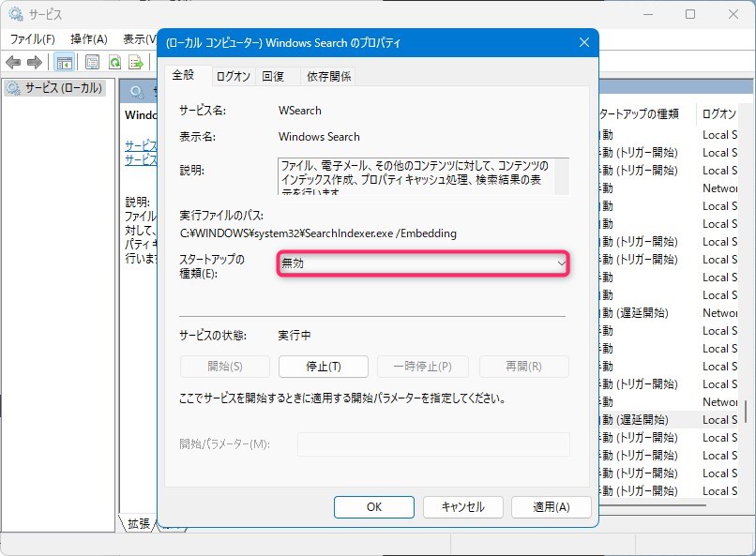Open the ファイル(F) menu

click(33, 39)
